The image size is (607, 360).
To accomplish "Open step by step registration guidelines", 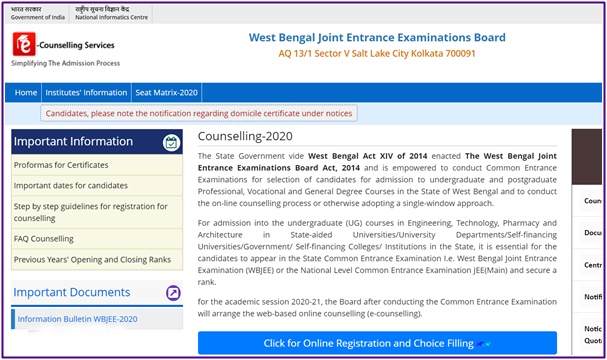I will tap(97, 212).
